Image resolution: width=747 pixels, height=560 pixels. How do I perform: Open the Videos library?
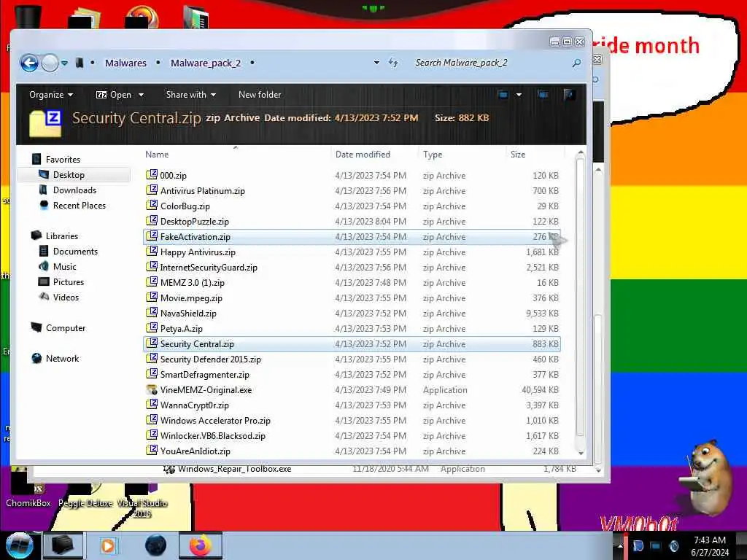pos(66,297)
